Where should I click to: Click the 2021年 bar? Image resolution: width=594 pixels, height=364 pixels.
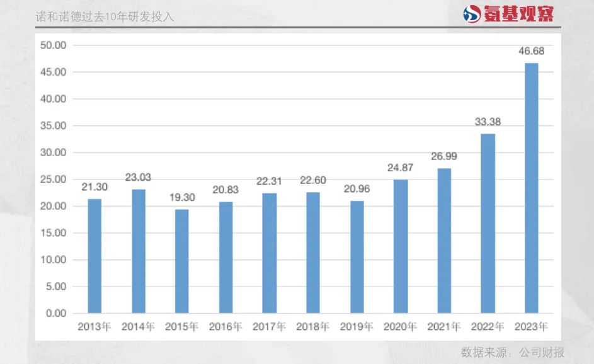pos(444,241)
